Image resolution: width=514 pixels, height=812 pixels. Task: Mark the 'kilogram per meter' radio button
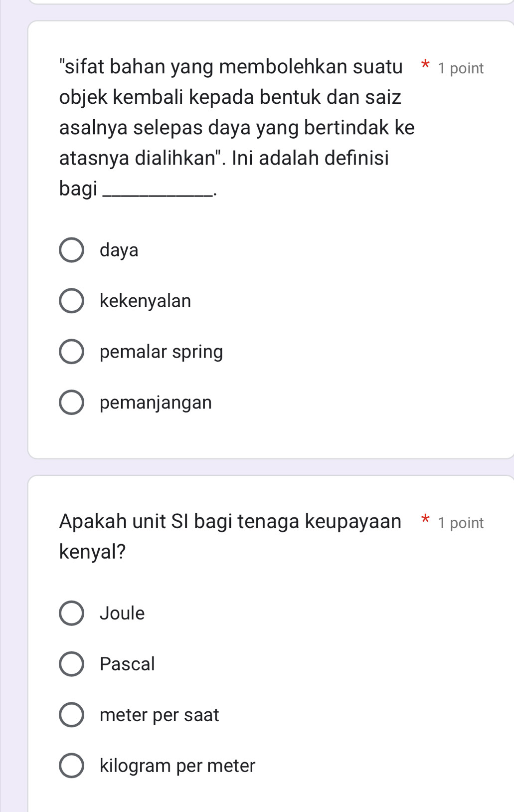click(71, 766)
